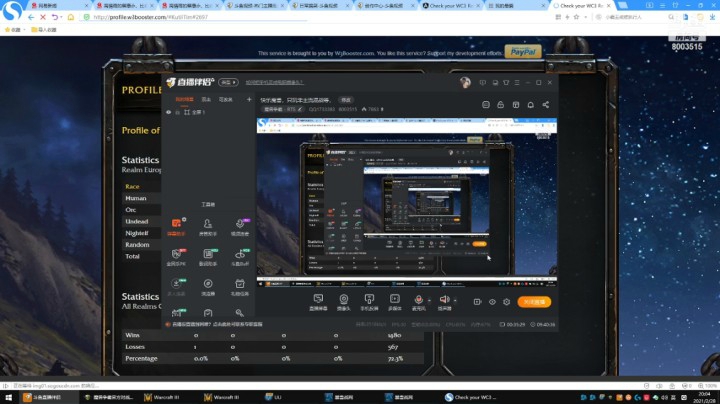Image resolution: width=720 pixels, height=404 pixels.
Task: Open the hamburger menu in the streaming app title bar
Action: (x=517, y=83)
